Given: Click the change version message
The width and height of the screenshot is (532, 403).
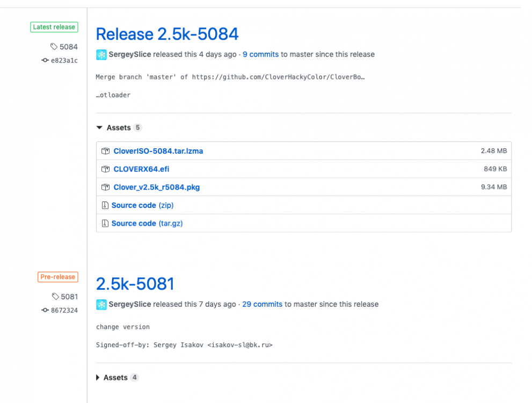Looking at the screenshot, I should click(x=123, y=327).
